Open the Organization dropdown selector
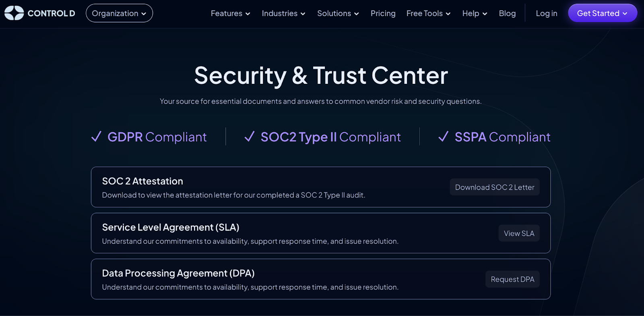The height and width of the screenshot is (316, 644). point(119,13)
